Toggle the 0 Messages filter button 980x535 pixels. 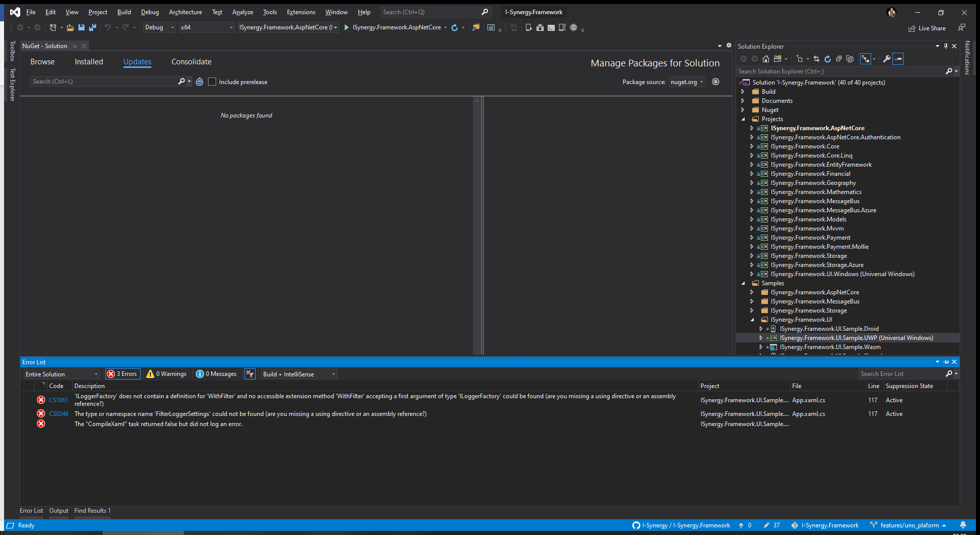coord(217,374)
